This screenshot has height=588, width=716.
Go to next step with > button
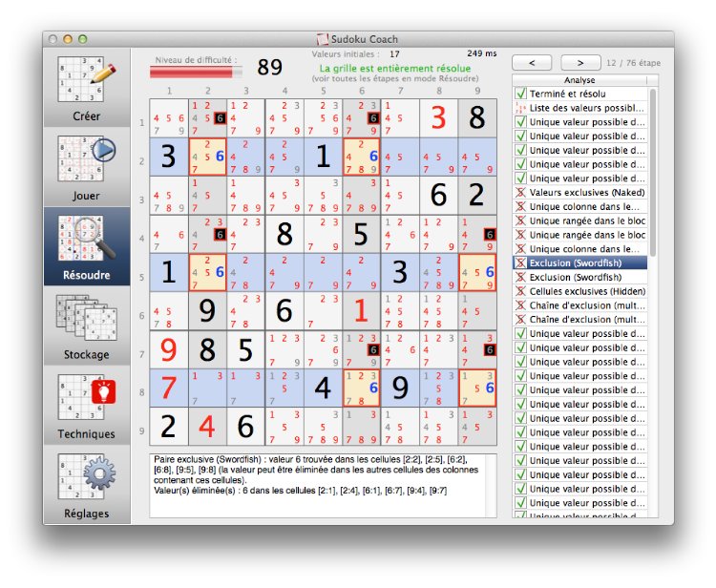[580, 63]
